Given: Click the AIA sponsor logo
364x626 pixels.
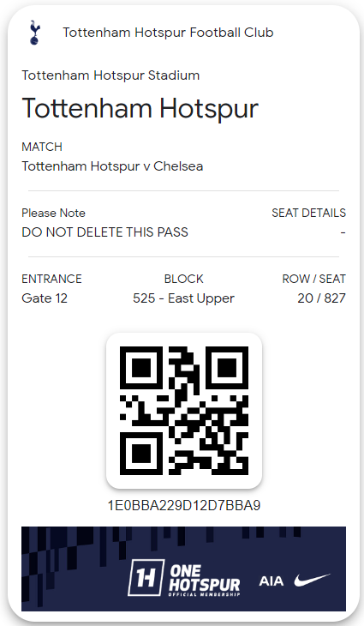Looking at the screenshot, I should (x=272, y=581).
